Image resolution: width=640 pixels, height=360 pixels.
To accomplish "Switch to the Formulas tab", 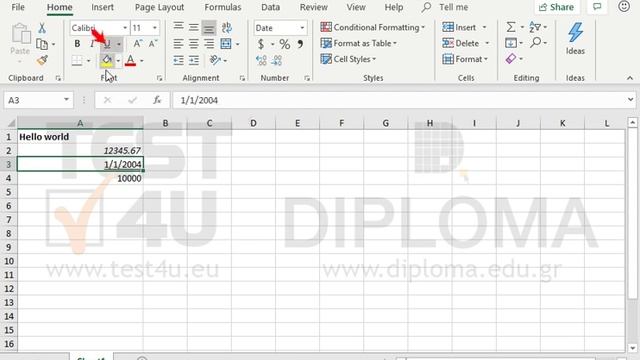I will [x=223, y=7].
